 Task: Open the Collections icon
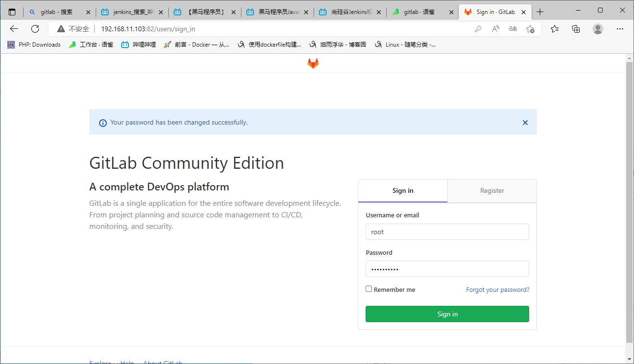[576, 29]
